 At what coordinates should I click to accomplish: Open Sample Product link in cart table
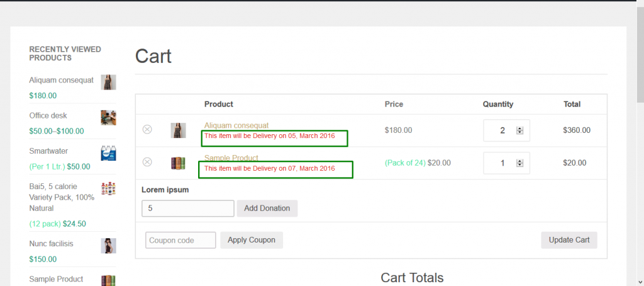[231, 158]
